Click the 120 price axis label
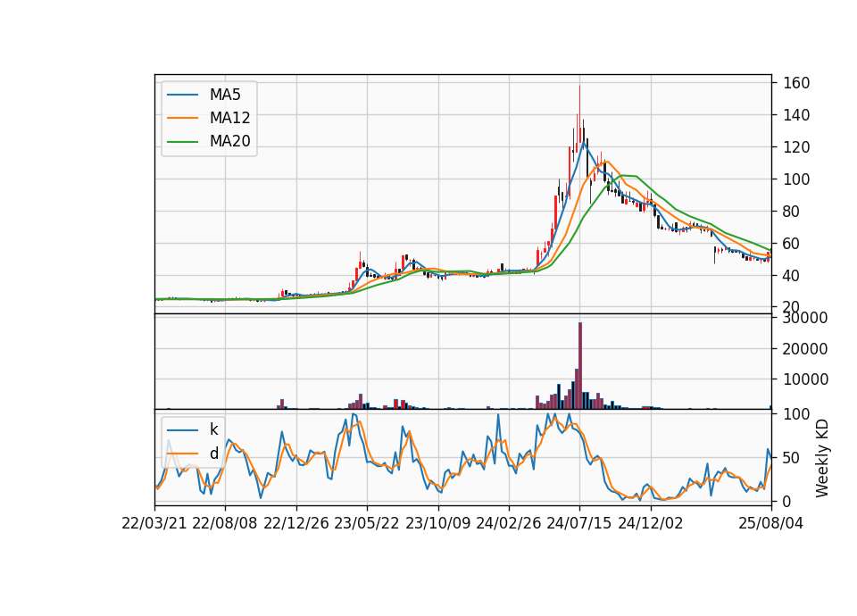 [796, 147]
